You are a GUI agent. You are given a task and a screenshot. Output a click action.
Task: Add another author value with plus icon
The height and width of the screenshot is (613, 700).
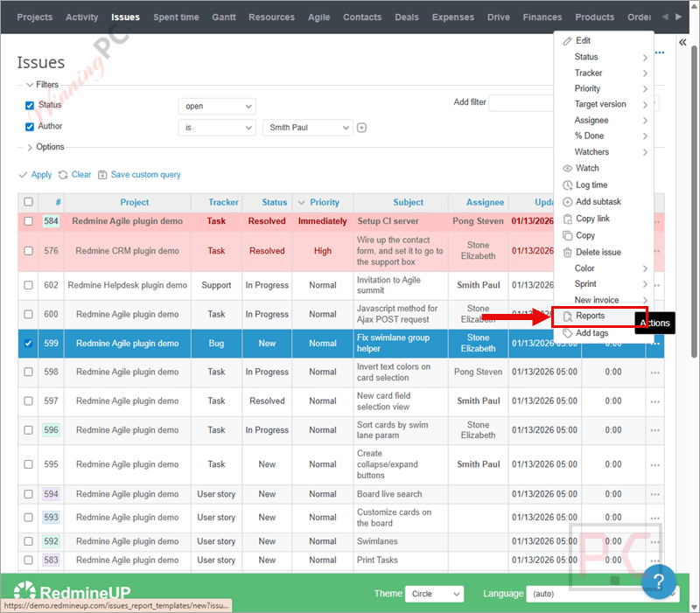361,128
